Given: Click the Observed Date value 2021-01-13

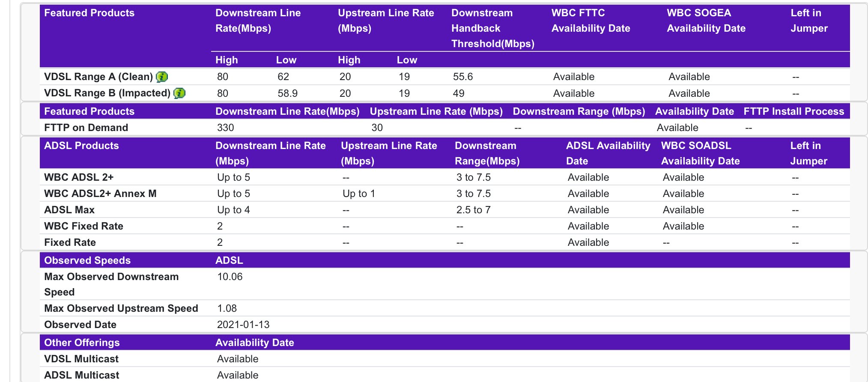Looking at the screenshot, I should [243, 325].
